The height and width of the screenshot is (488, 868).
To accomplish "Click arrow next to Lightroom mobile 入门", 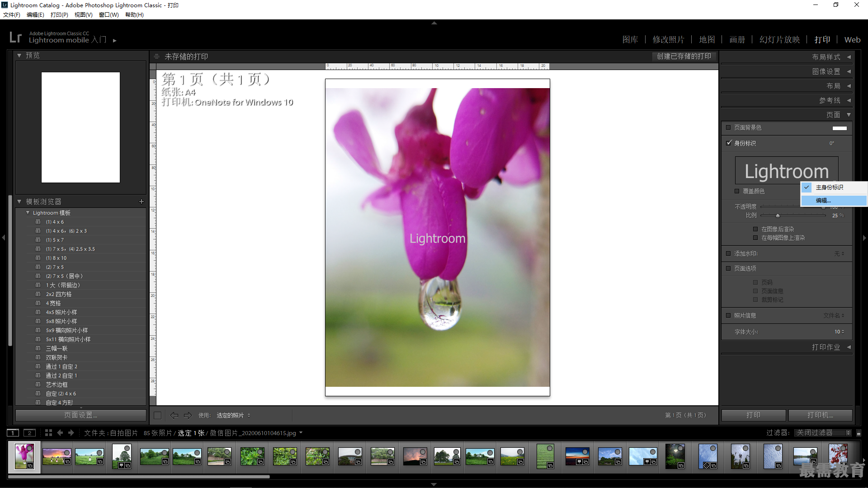I will pos(115,41).
